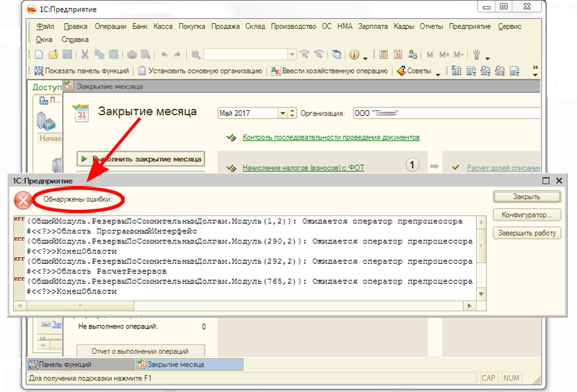The height and width of the screenshot is (392, 577).
Task: Click the wrench tools icon
Action: point(477,55)
